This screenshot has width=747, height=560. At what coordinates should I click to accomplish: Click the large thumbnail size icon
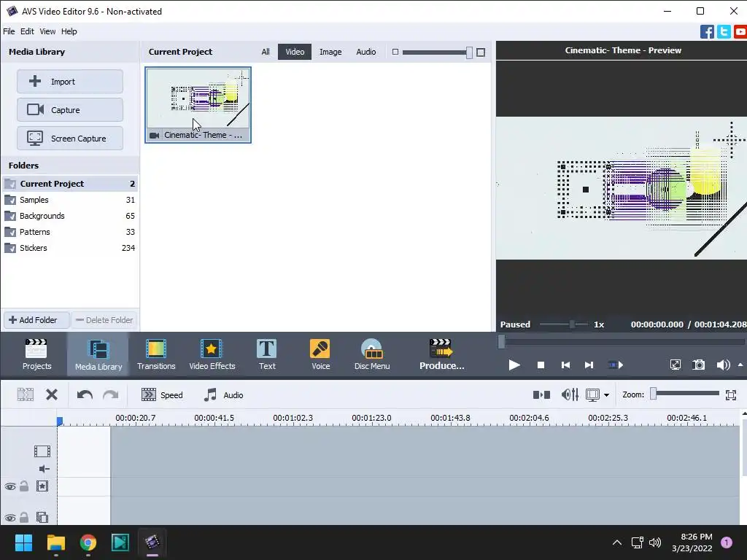pos(481,52)
